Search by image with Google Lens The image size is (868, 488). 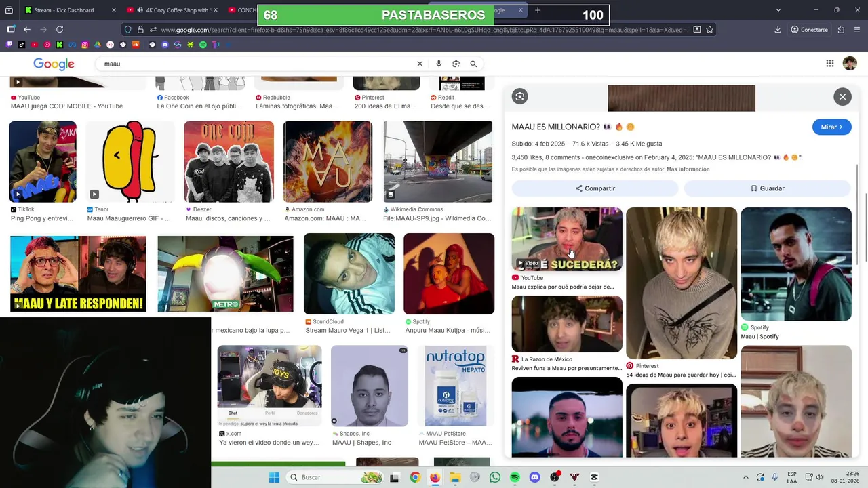[456, 64]
